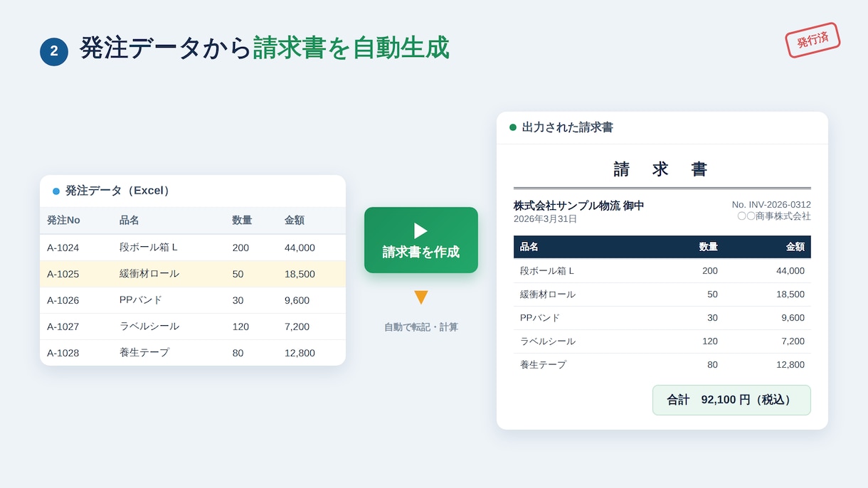Screen dimensions: 868x488
Task: Select order number A-1026
Action: coord(63,300)
